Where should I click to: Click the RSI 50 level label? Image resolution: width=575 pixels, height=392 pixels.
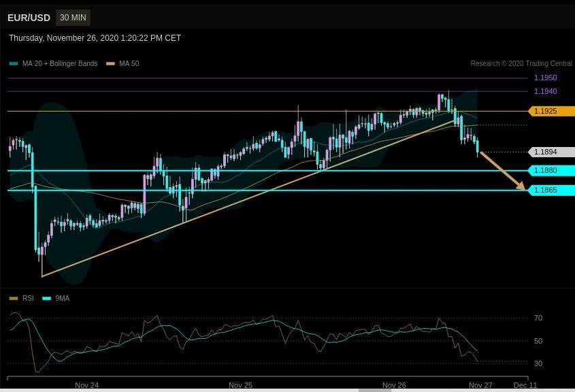coord(538,341)
